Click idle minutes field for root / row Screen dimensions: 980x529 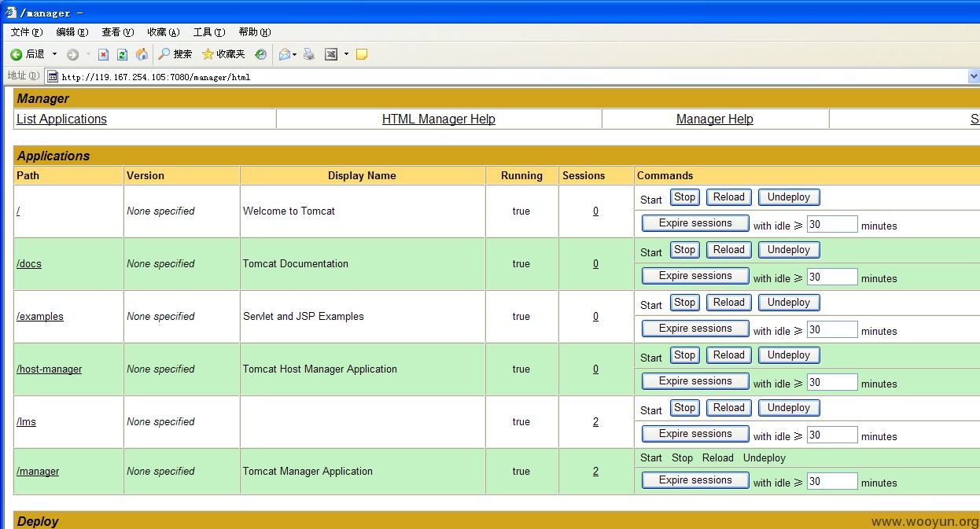point(832,224)
